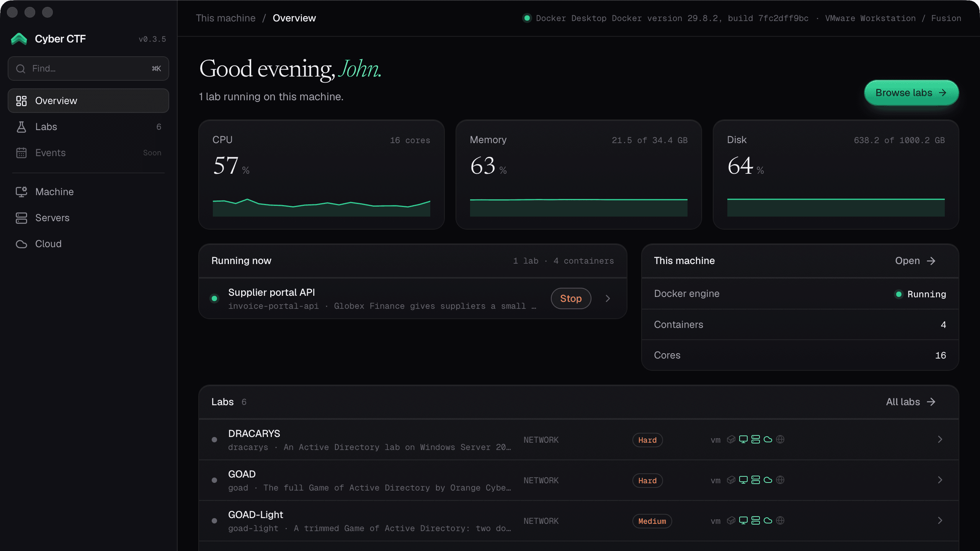Stop the Supplier portal API lab
The height and width of the screenshot is (551, 980).
[x=571, y=298]
